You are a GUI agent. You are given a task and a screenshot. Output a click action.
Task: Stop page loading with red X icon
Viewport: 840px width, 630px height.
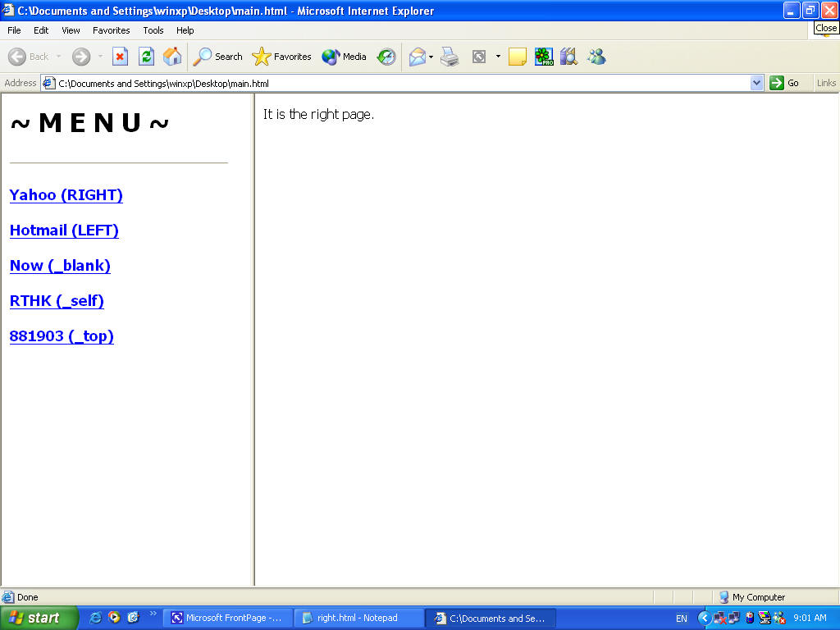pos(120,57)
